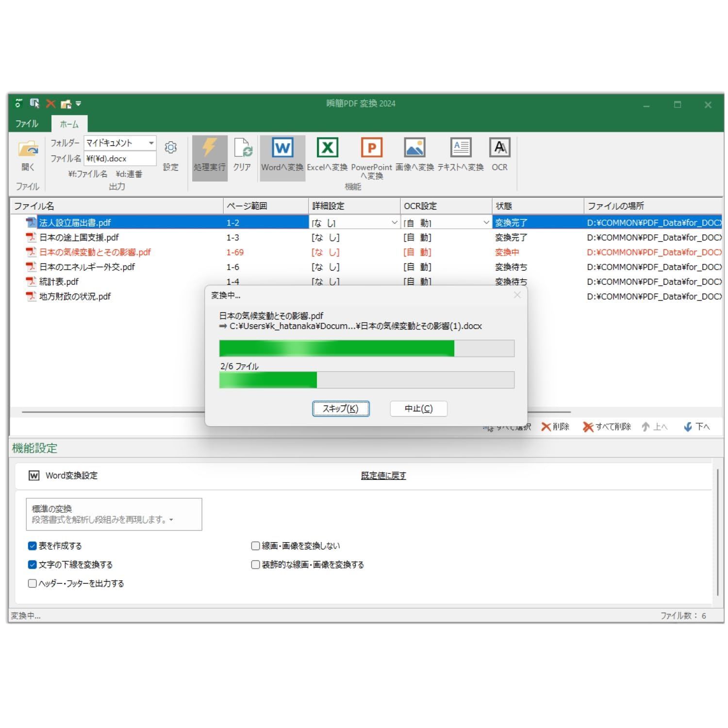The image size is (728, 728).
Task: Click the 削除 delete button with the red X
Action: click(556, 427)
